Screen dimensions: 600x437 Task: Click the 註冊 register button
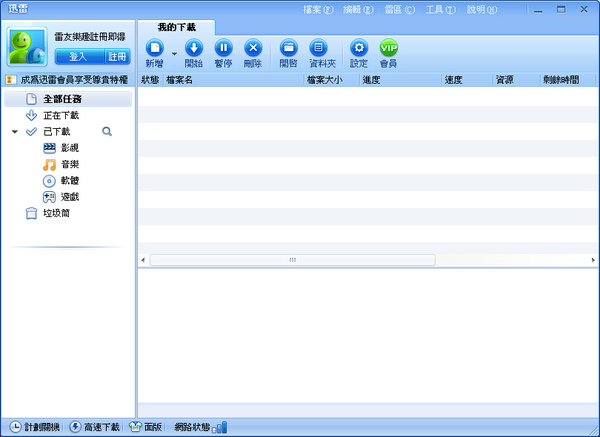tap(117, 57)
